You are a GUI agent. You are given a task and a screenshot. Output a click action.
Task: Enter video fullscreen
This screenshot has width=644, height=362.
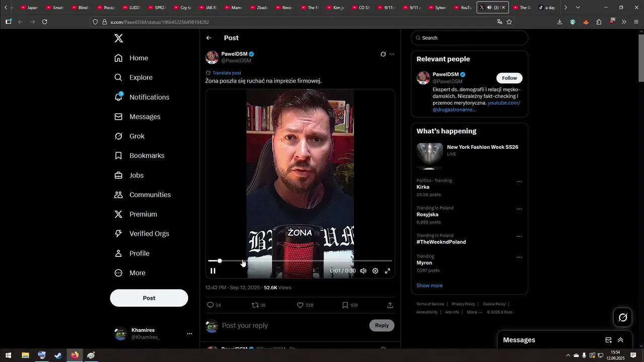(x=387, y=271)
